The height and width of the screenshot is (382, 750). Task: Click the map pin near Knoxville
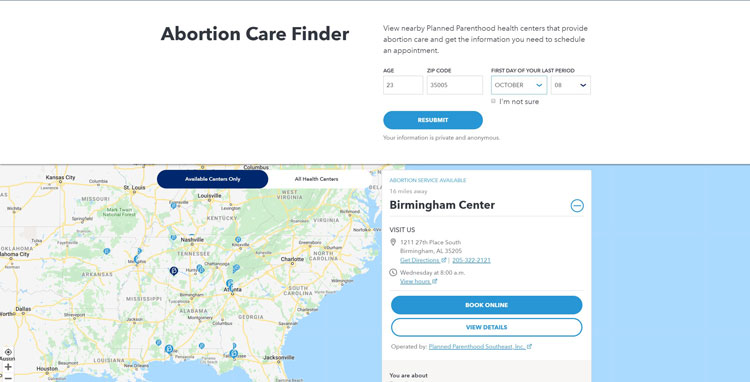(238, 240)
